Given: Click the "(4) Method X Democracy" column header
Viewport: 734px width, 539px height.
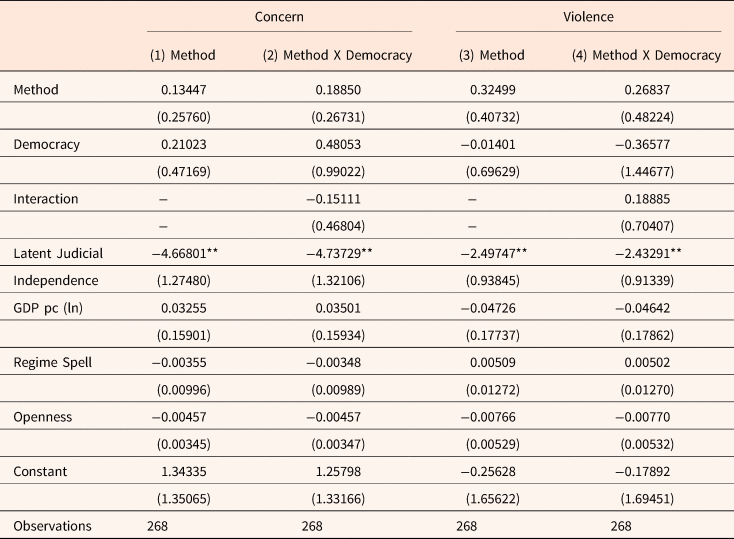Looking at the screenshot, I should tap(656, 55).
